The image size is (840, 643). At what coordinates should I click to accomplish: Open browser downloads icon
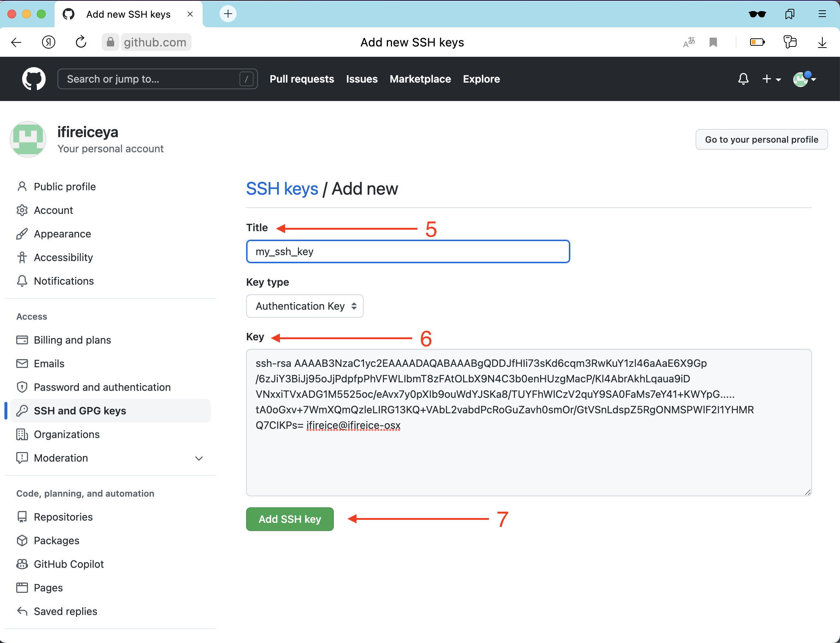point(822,42)
